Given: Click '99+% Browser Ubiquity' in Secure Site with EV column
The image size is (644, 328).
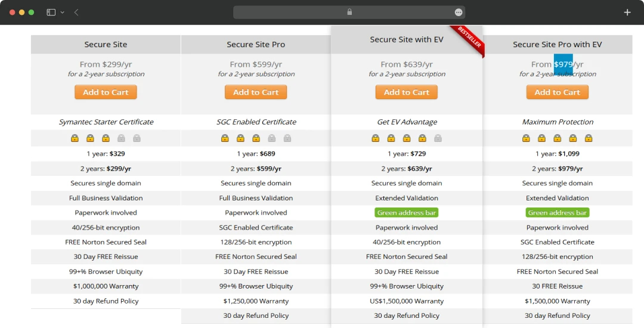Looking at the screenshot, I should (x=407, y=286).
